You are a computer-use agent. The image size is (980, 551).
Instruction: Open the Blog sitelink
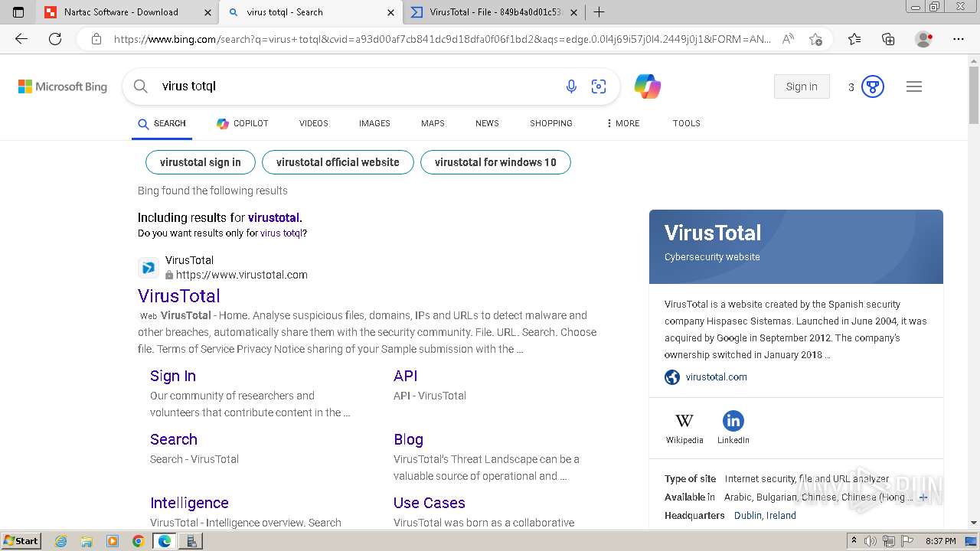click(x=408, y=439)
